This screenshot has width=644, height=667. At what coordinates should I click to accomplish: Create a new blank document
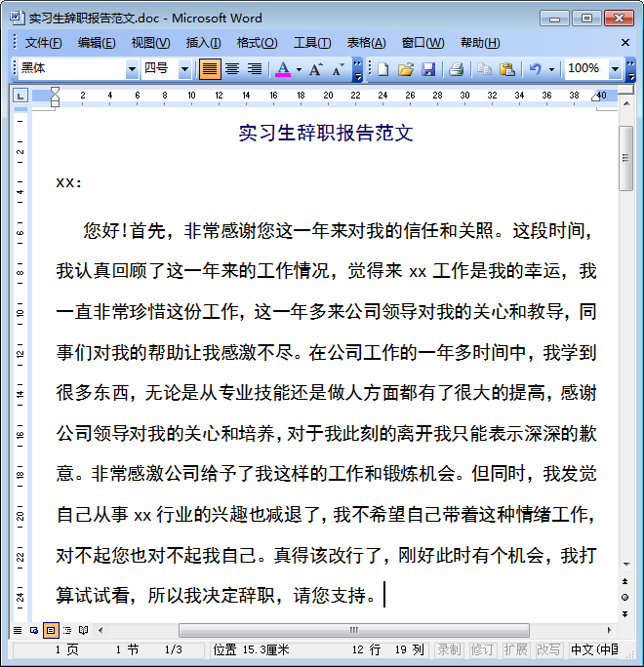[x=383, y=69]
